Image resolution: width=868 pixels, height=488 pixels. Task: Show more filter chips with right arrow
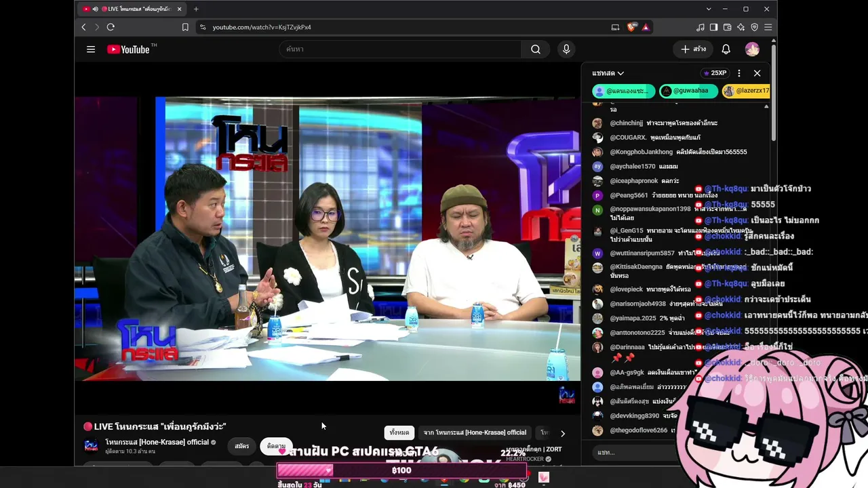[562, 433]
